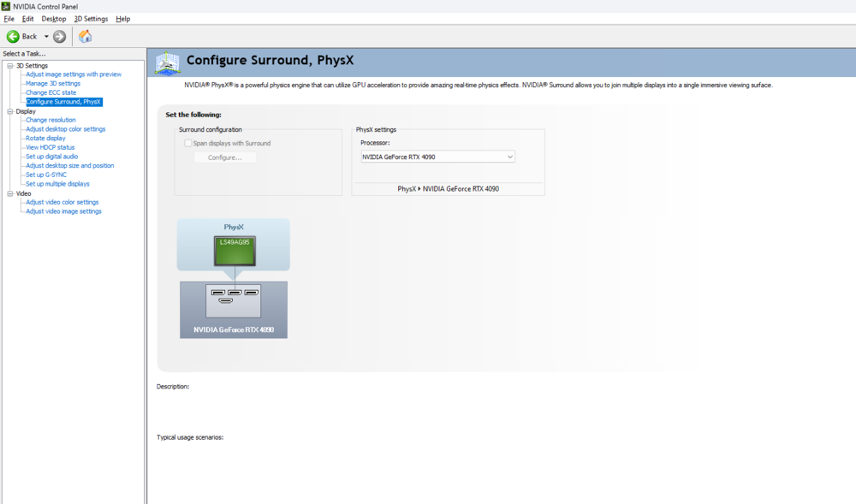856x504 pixels.
Task: Open the PhysX Processor dropdown
Action: point(437,157)
